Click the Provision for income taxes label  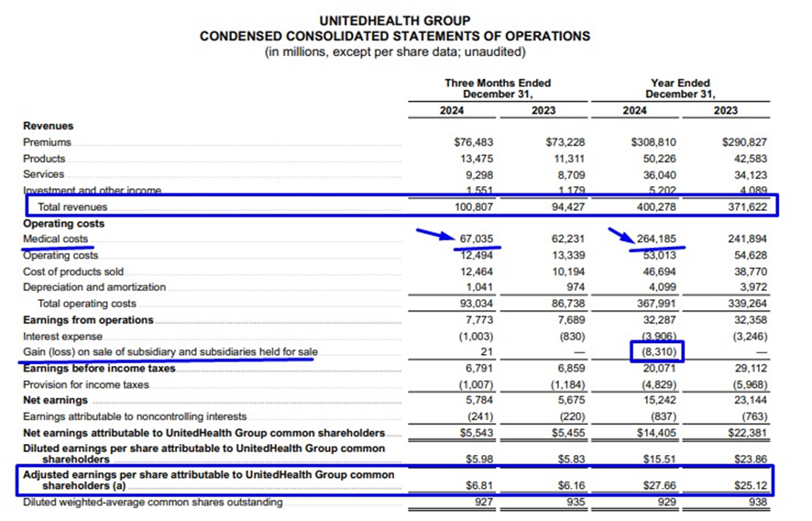coord(86,384)
